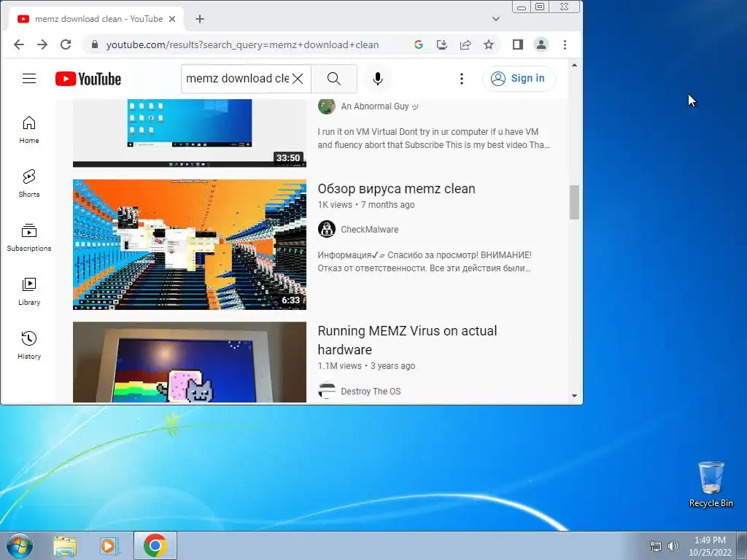747x560 pixels.
Task: Click scrollbar up arrow
Action: [x=574, y=65]
